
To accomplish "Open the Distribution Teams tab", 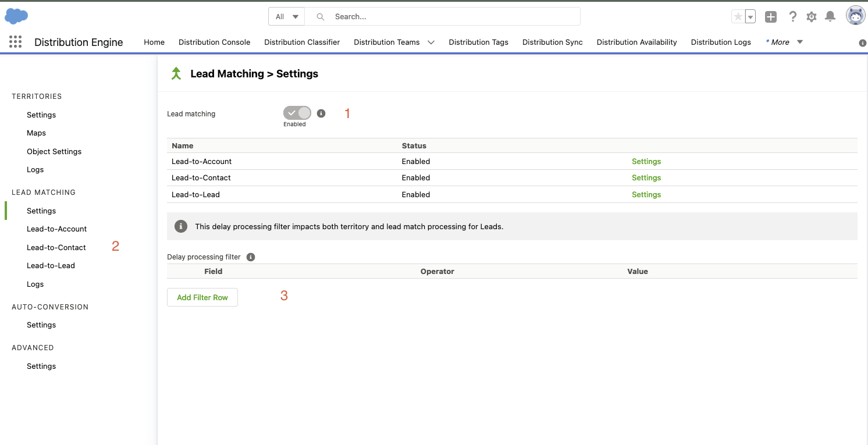I will [x=386, y=42].
